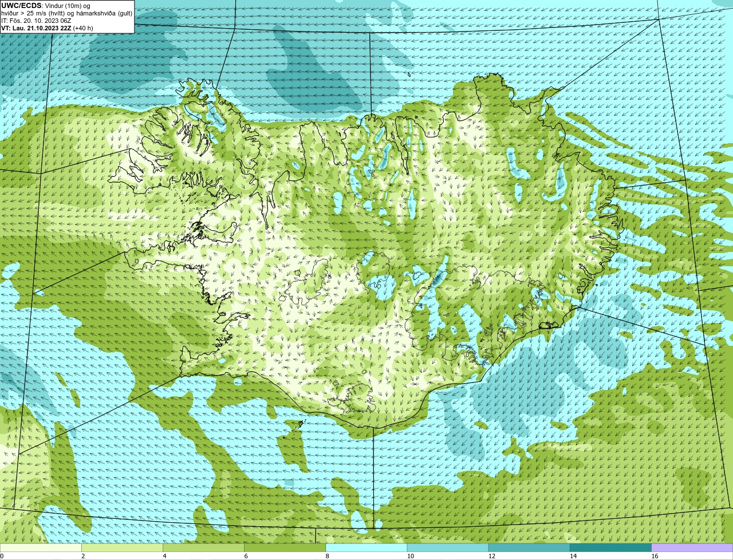Click the valid time 'VT: Lau. 21.10.2023 22Z (+40 h)'

tap(47, 28)
